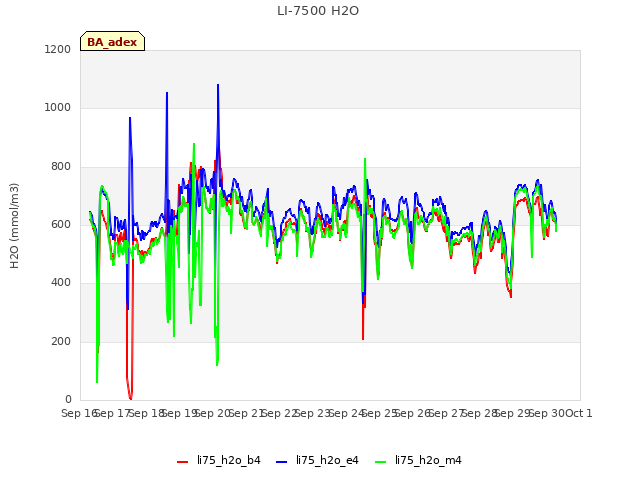Click the blue li75_h2o_e4 legend swatch

click(x=281, y=462)
